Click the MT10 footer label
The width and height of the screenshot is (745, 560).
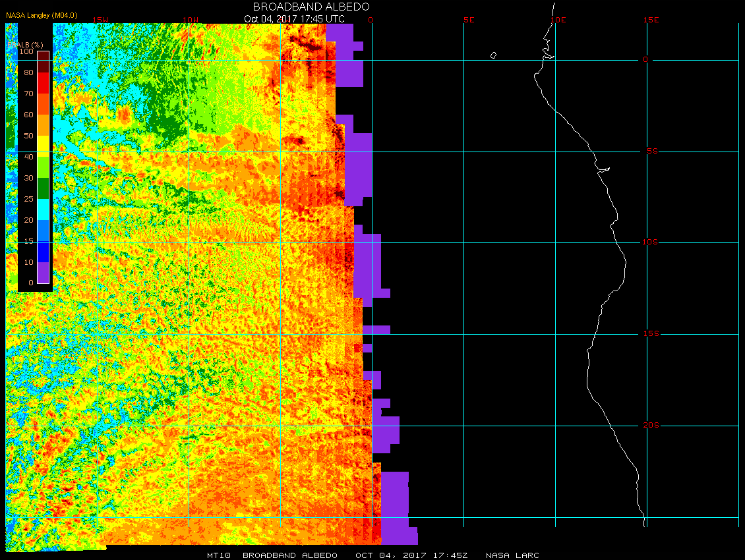[219, 555]
